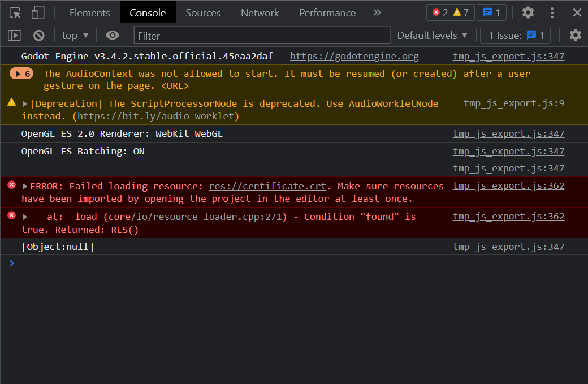Image resolution: width=588 pixels, height=384 pixels.
Task: Clear the console using the ban icon
Action: pyautogui.click(x=38, y=35)
